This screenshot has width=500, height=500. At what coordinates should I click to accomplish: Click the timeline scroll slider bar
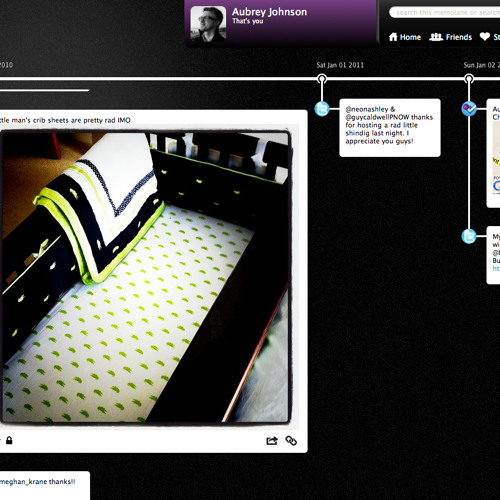[x=45, y=90]
